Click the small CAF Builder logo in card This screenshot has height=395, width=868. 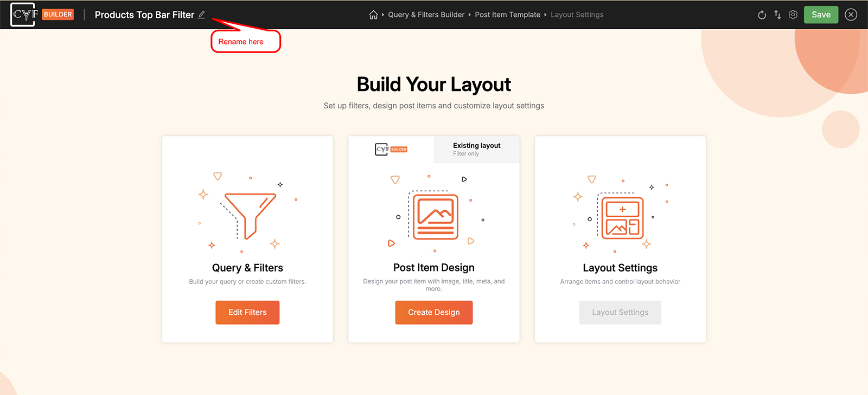[391, 149]
